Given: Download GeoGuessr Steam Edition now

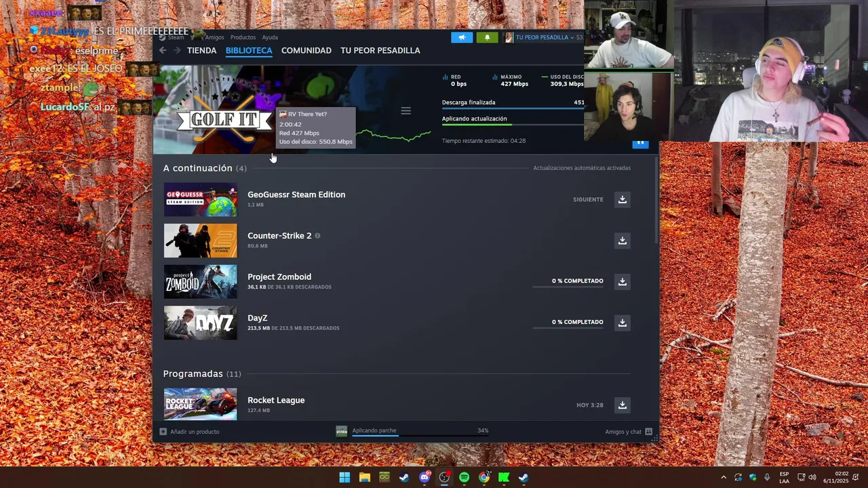Looking at the screenshot, I should coord(622,199).
